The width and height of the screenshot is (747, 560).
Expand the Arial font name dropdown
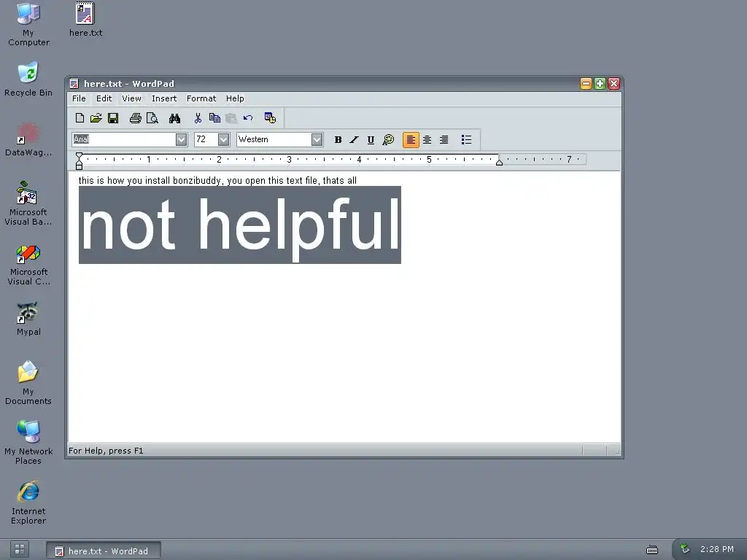coord(181,139)
